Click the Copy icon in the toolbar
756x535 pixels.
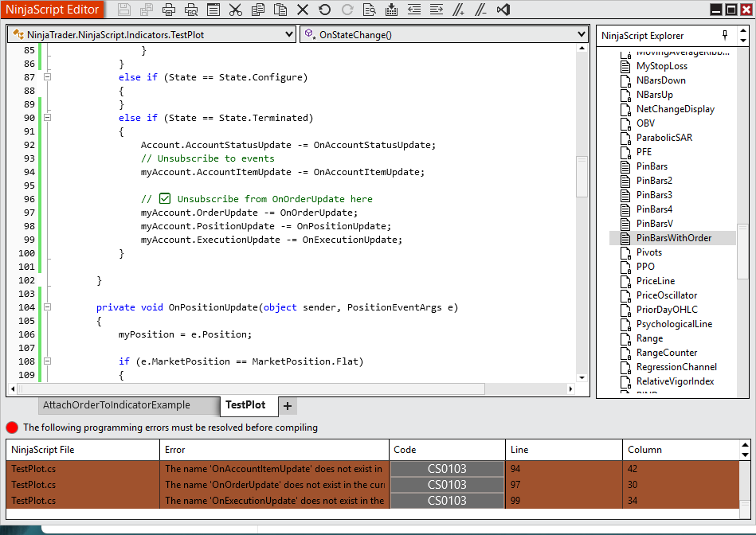click(257, 10)
